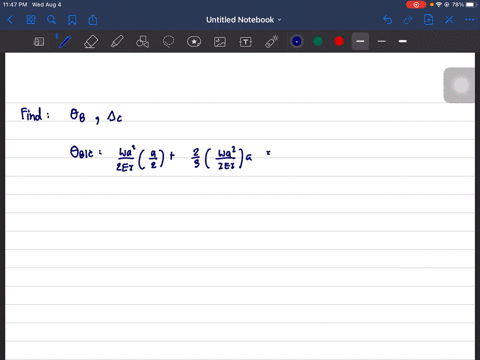This screenshot has height=360, width=480.
Task: Select the selected medium stroke thickness
Action: (360, 41)
